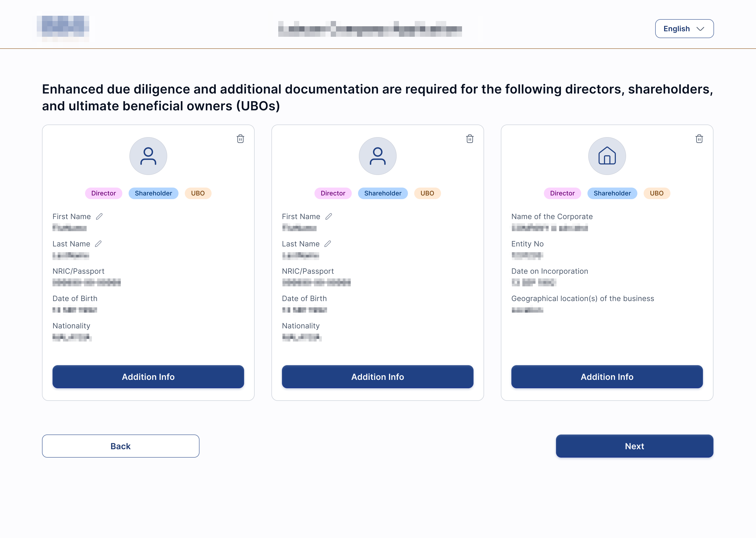Click Addition Info on the first card

(x=148, y=377)
